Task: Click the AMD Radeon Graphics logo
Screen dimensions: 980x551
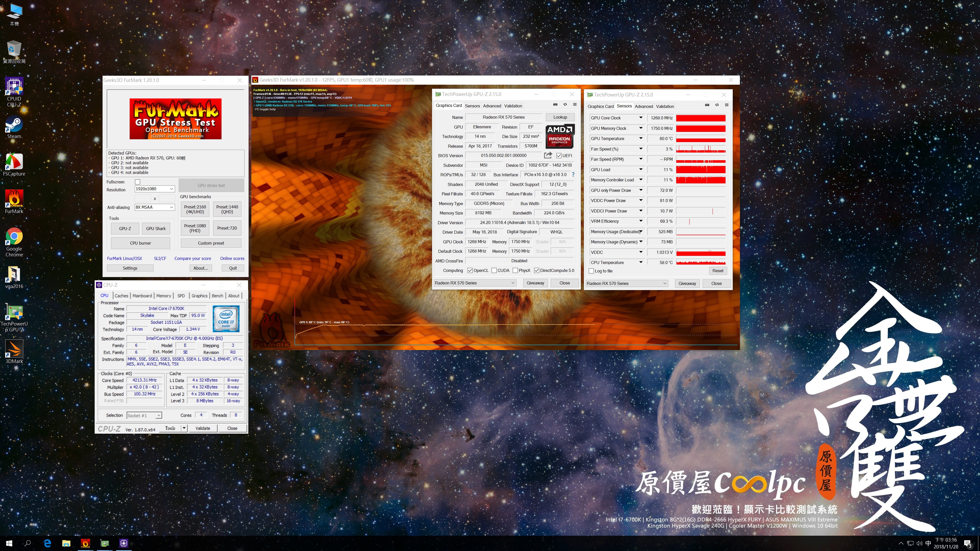Action: click(559, 136)
